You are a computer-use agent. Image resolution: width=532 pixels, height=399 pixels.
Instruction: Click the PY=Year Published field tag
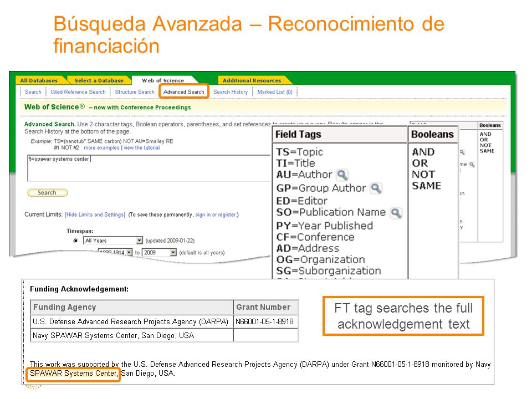click(324, 226)
